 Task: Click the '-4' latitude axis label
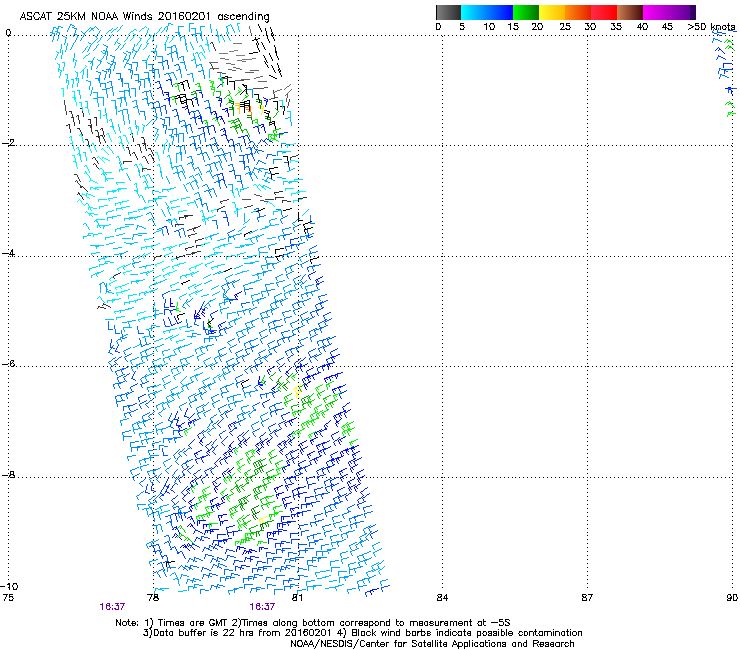[9, 253]
